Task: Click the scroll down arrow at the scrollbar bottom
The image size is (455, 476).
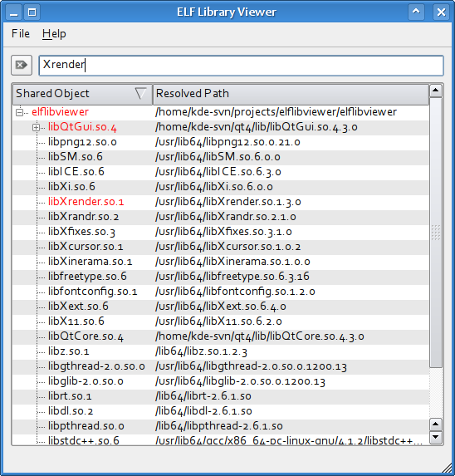Action: click(436, 437)
